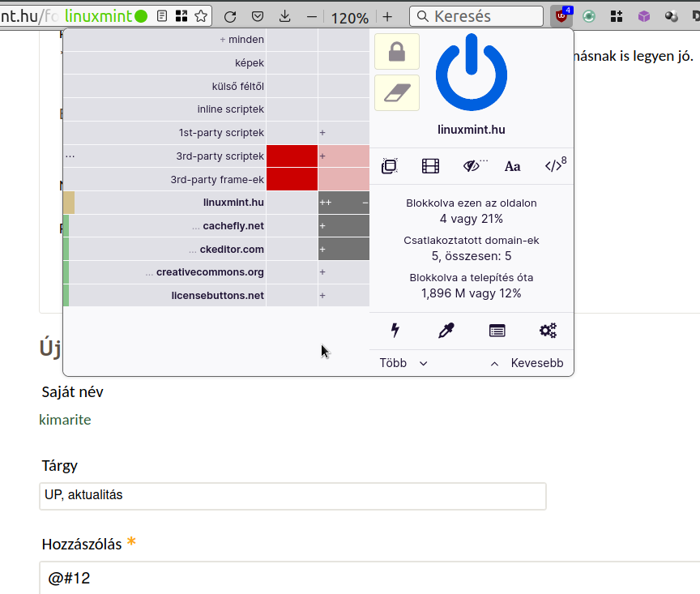Click the linuxmint.hu hostname label

click(472, 130)
